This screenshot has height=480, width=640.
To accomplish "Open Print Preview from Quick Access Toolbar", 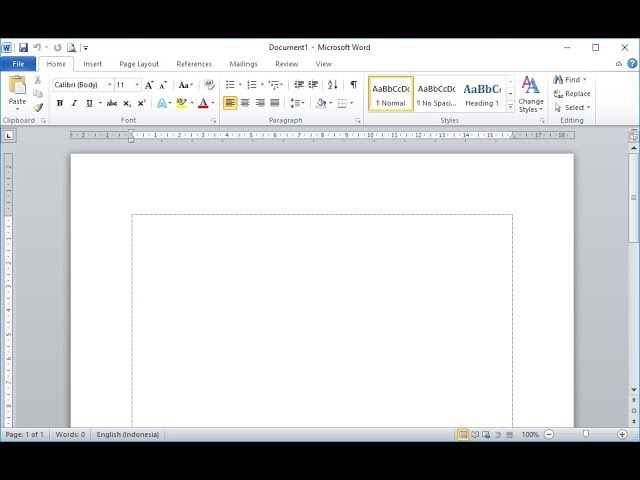I will tap(71, 48).
